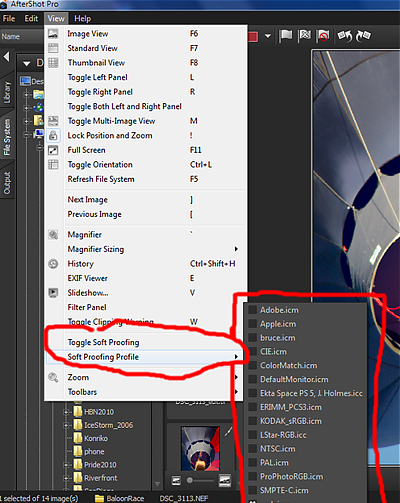Screen dimensions: 400x503
Task: Expand the HBN2010 folder tree node
Action: (x=66, y=412)
